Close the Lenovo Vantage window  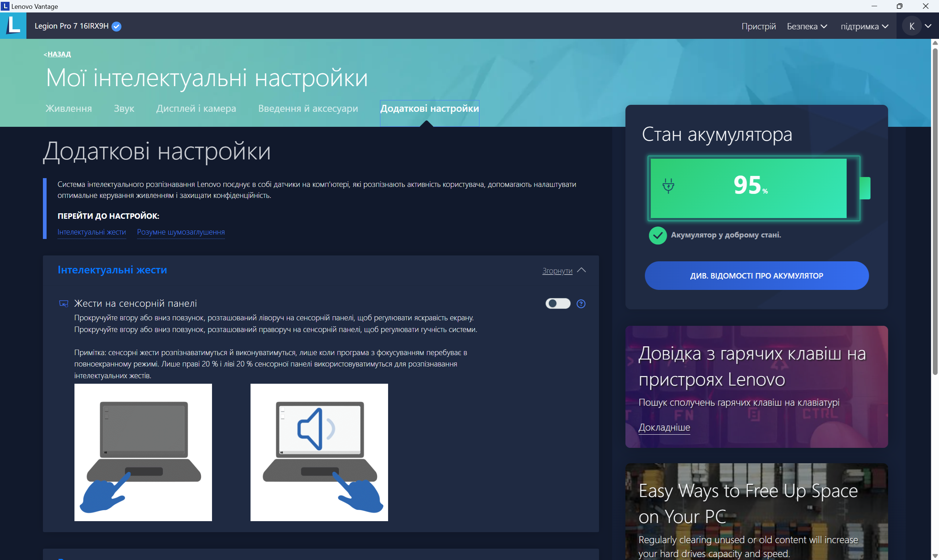coord(926,6)
